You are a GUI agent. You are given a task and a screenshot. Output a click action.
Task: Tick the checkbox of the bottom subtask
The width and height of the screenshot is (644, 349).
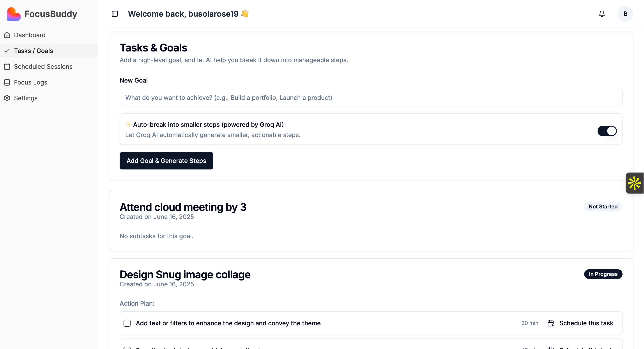tap(127, 347)
